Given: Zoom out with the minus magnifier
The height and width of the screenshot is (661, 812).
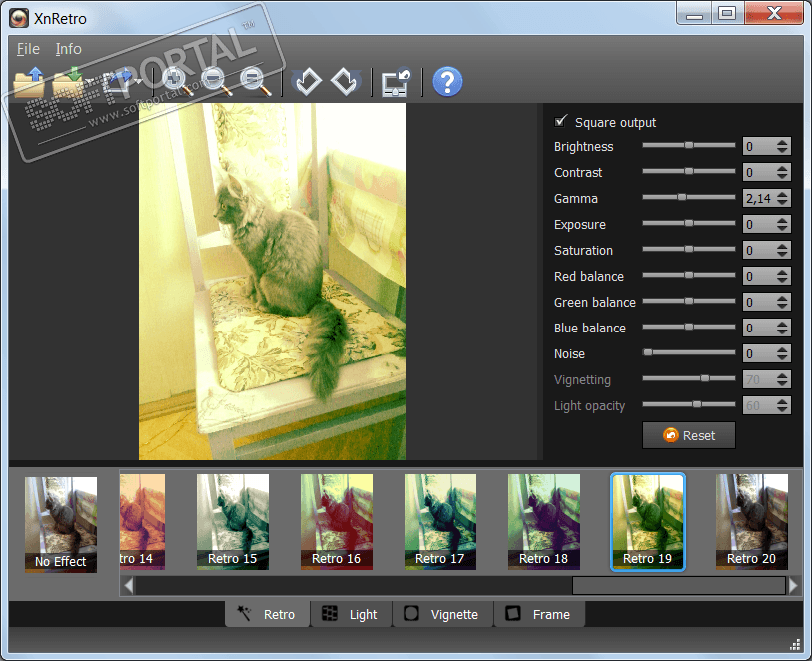Looking at the screenshot, I should 216,82.
